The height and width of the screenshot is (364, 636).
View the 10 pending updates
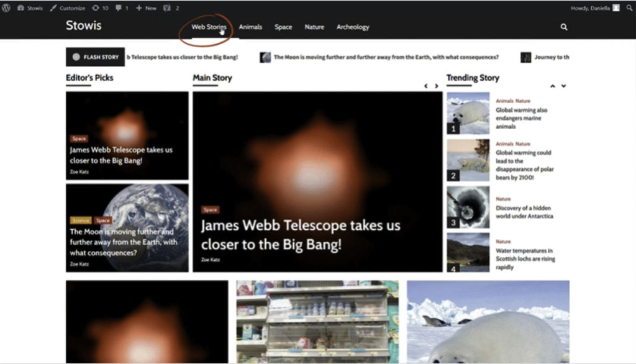(100, 7)
